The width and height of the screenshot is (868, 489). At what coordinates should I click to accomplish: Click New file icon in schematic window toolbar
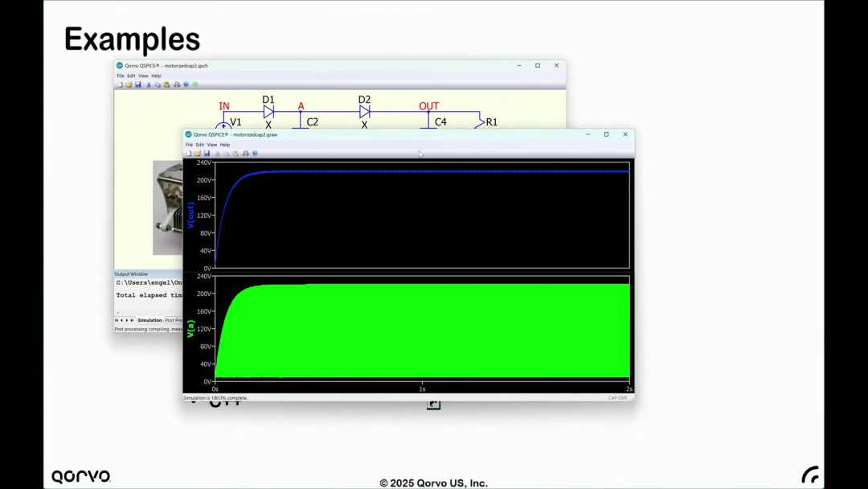(120, 84)
